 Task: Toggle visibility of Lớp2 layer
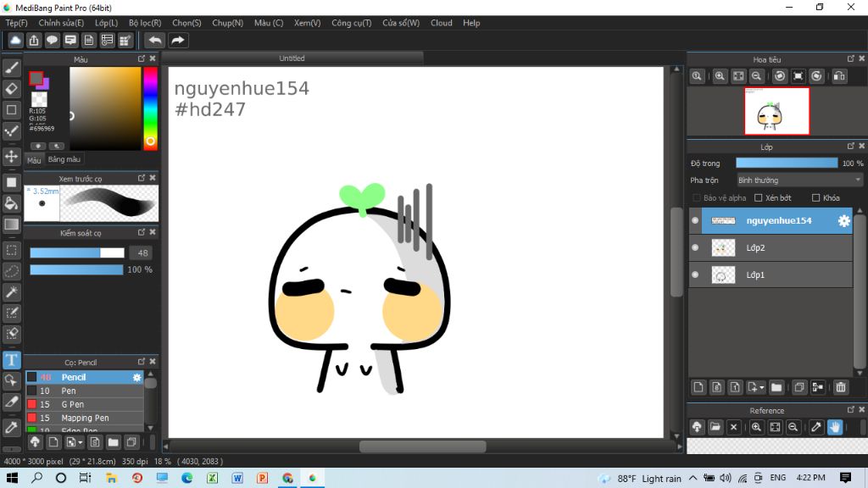[695, 247]
